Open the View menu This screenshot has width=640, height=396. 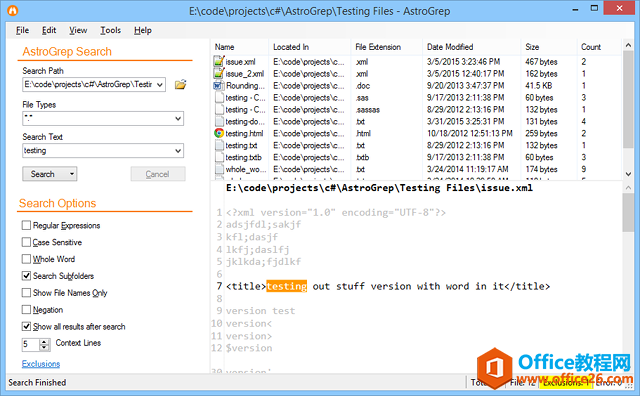coord(78,30)
